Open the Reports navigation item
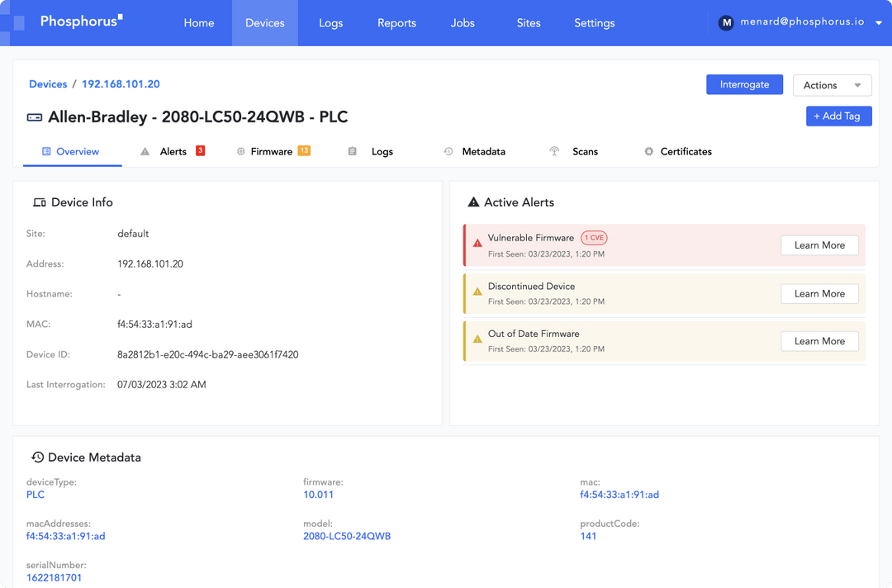 coord(396,22)
